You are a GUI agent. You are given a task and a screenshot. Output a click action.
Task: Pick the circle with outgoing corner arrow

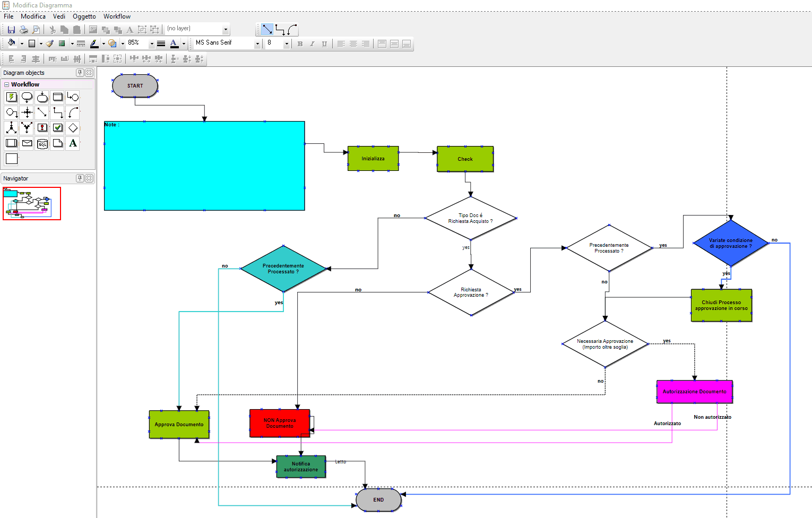11,112
